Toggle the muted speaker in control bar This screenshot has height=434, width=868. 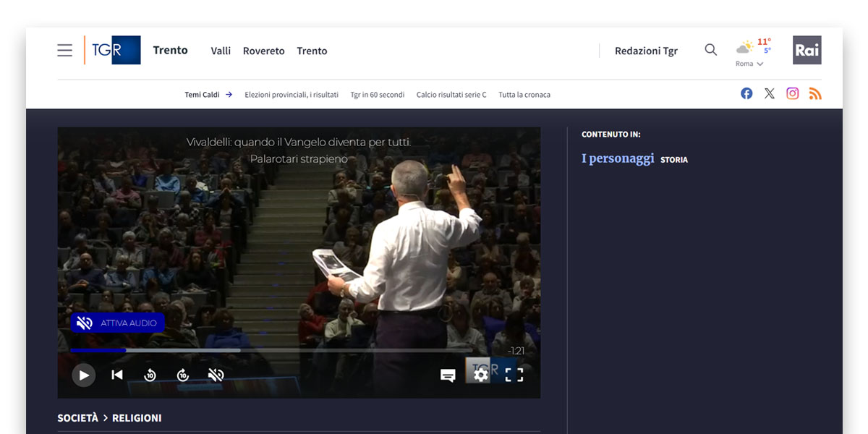point(216,375)
